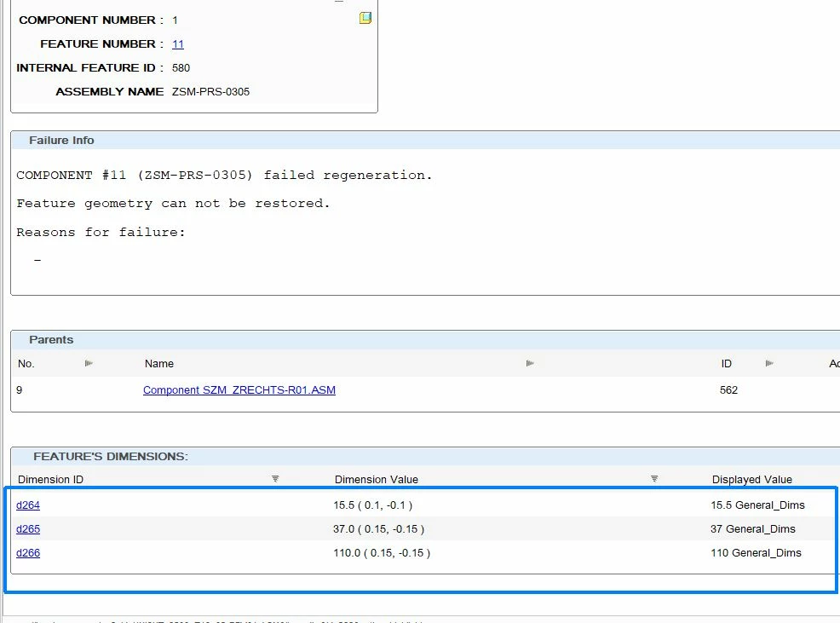Select internal feature ID value 580
The image size is (840, 623).
181,68
